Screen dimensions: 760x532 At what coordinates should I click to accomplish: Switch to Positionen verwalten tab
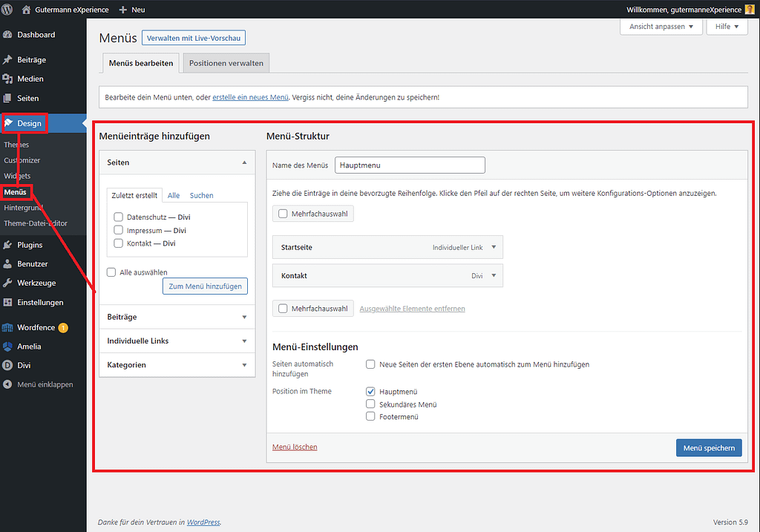[x=226, y=63]
